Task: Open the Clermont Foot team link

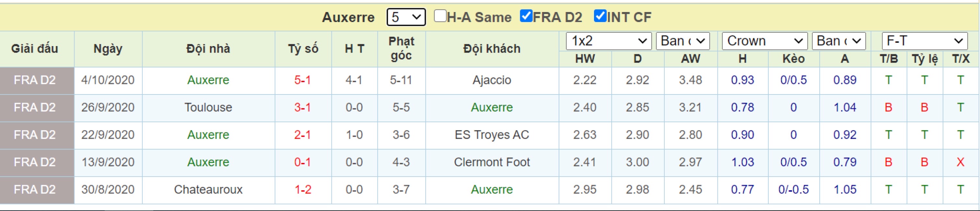Action: pyautogui.click(x=492, y=162)
